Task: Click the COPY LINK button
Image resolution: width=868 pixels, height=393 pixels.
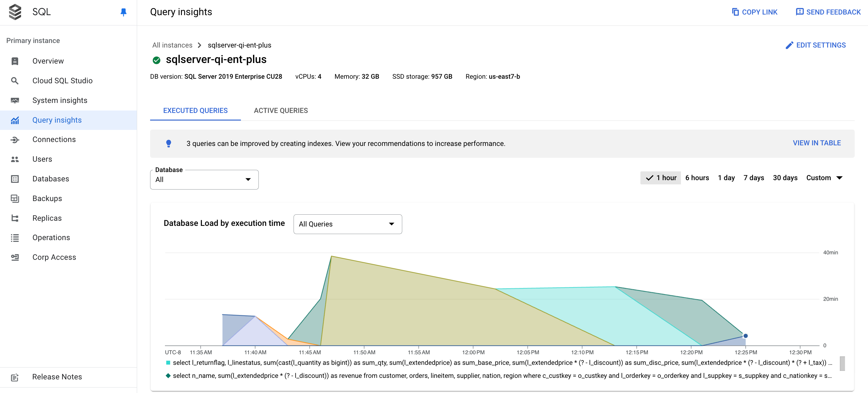Action: tap(754, 12)
